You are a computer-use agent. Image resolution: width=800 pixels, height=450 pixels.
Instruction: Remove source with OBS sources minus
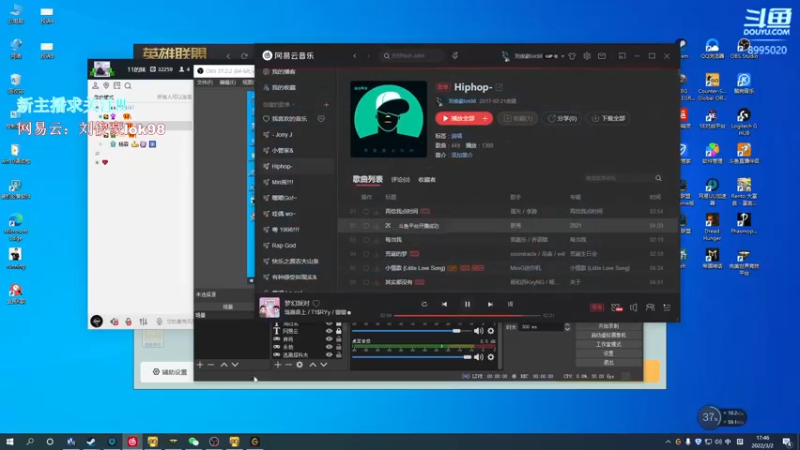coord(288,365)
